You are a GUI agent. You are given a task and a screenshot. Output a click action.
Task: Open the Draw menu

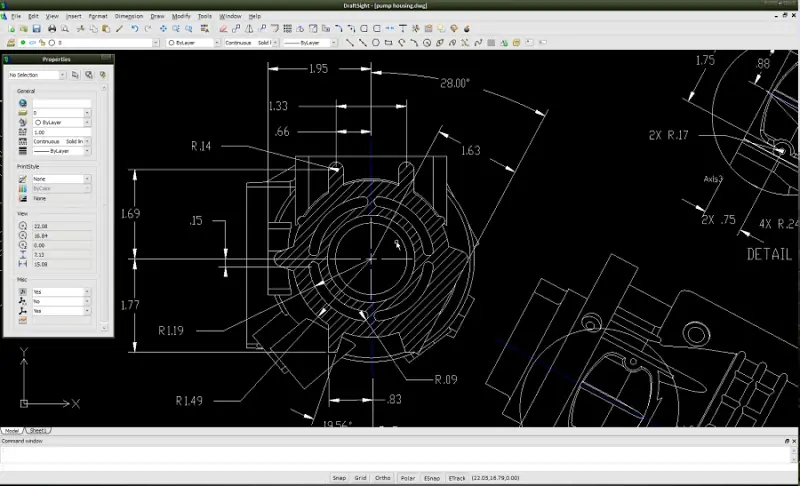(157, 16)
